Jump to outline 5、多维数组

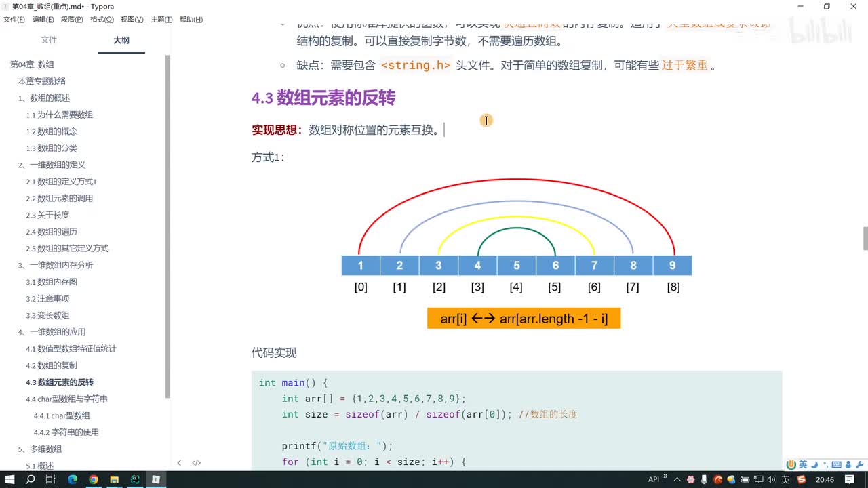click(x=40, y=449)
